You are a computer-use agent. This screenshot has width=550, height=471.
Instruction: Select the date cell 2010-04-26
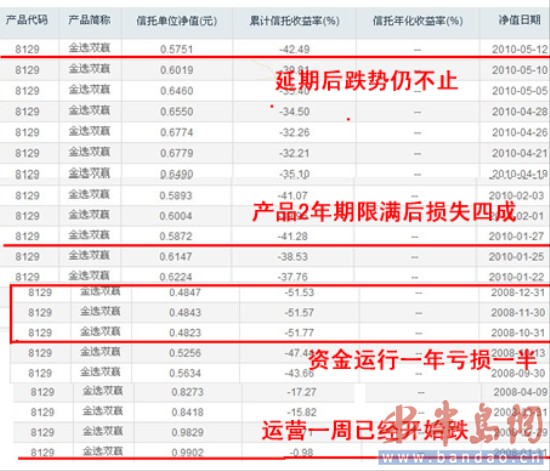click(519, 132)
